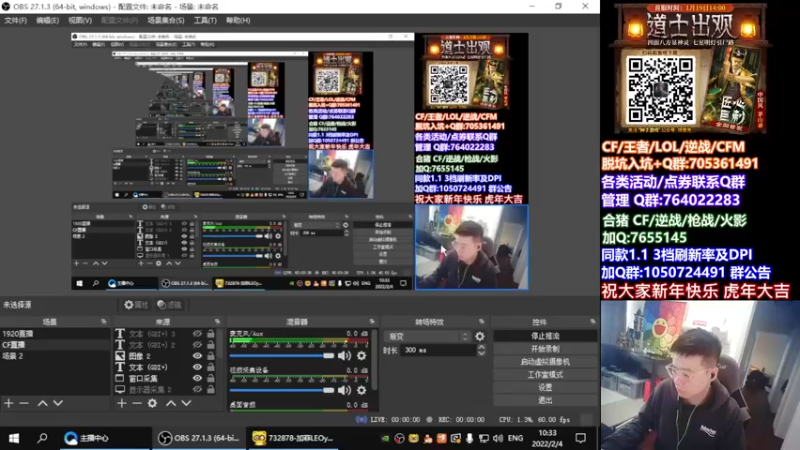Mute the 麦克风/Aux speaker icon
Viewport: 800px width, 450px height.
(x=344, y=356)
